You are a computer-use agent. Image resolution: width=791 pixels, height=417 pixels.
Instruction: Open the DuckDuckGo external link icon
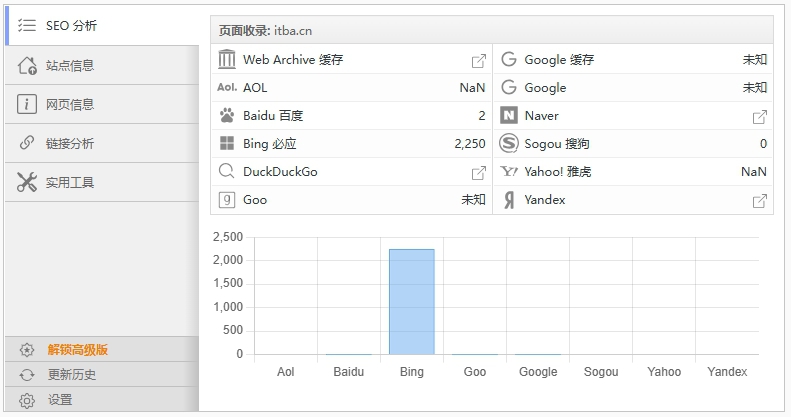pyautogui.click(x=478, y=172)
